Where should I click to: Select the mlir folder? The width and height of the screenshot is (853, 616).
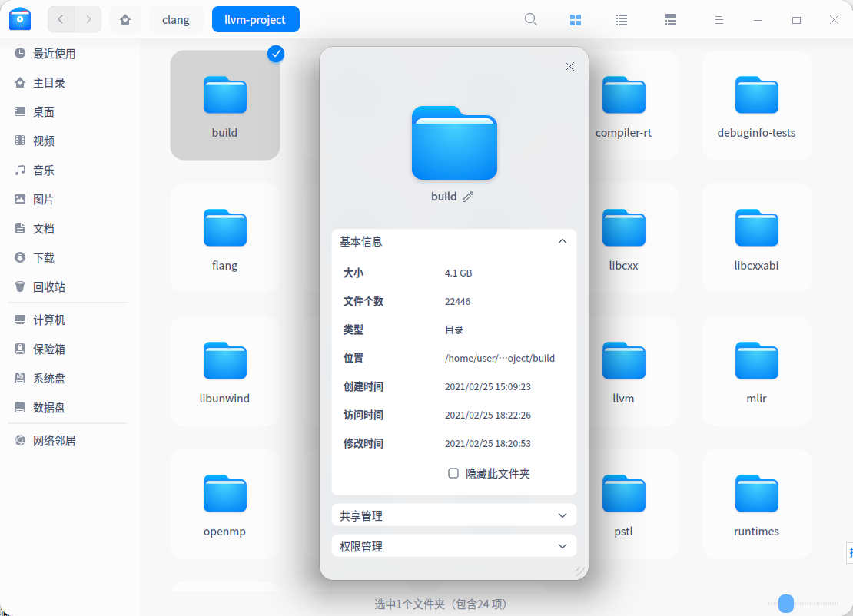(x=757, y=371)
